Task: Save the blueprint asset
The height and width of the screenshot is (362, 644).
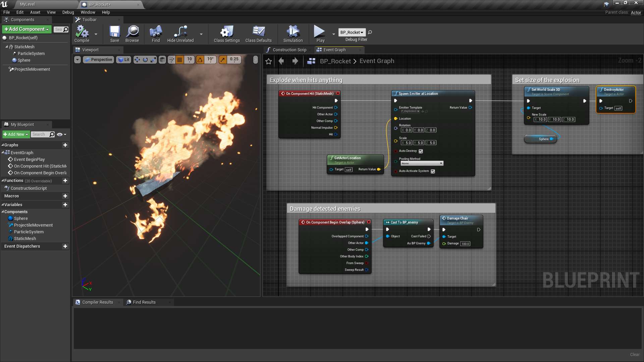Action: click(x=114, y=34)
